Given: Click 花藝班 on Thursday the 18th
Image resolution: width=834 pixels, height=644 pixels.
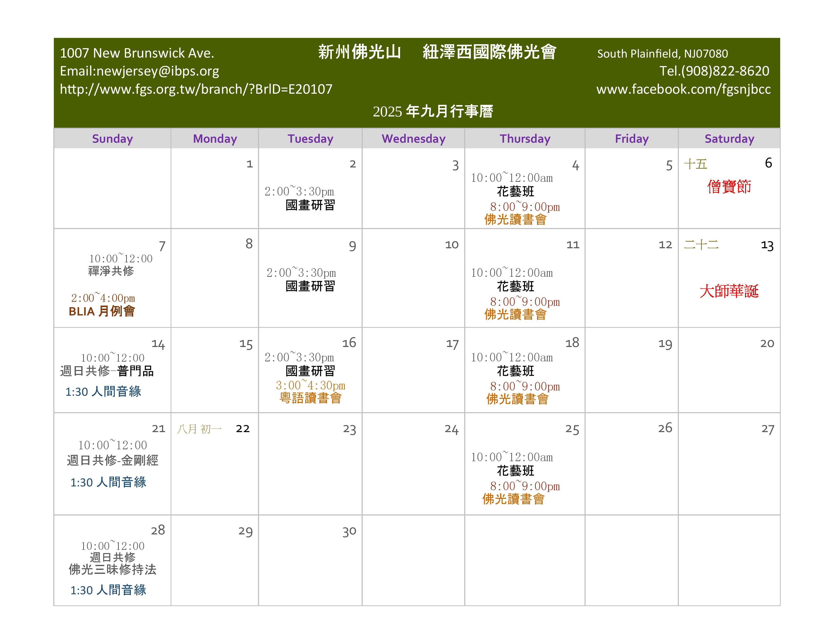Looking at the screenshot, I should pyautogui.click(x=515, y=371).
